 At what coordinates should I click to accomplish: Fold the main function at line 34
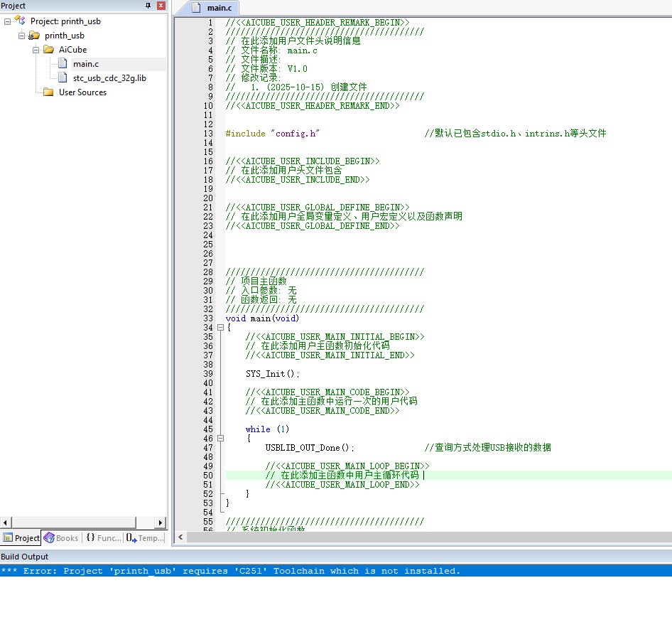click(220, 328)
